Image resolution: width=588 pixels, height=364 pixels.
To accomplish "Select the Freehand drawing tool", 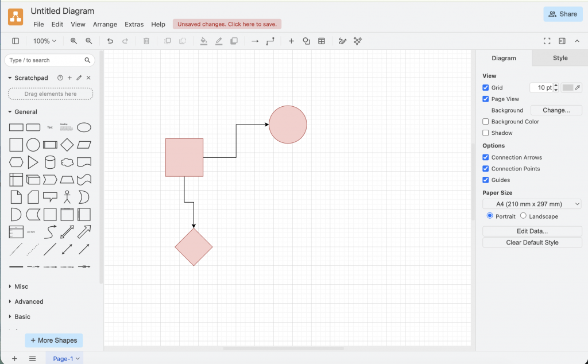I will (342, 41).
